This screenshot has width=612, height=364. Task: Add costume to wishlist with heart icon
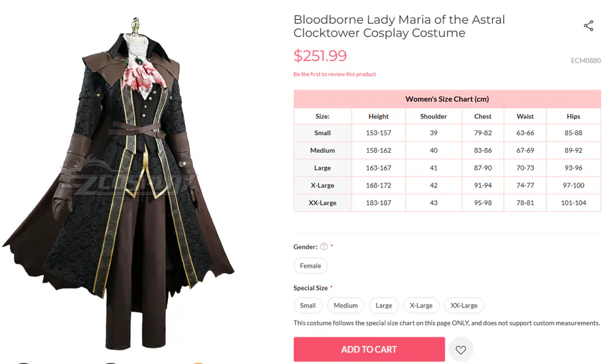pos(461,350)
